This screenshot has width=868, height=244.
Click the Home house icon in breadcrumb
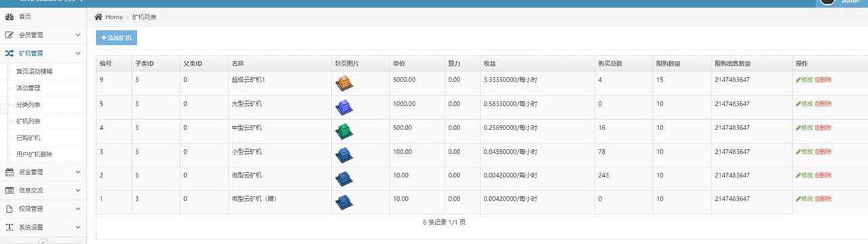(x=99, y=16)
